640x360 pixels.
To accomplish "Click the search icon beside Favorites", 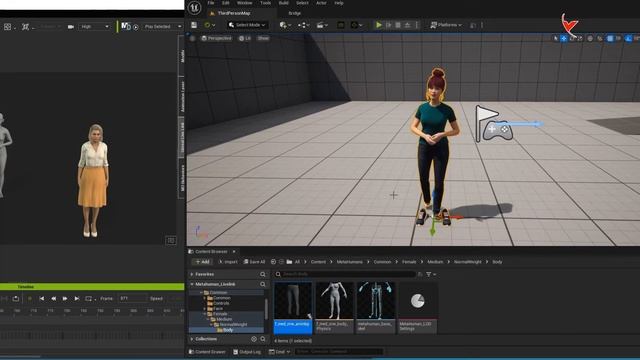I will (263, 274).
